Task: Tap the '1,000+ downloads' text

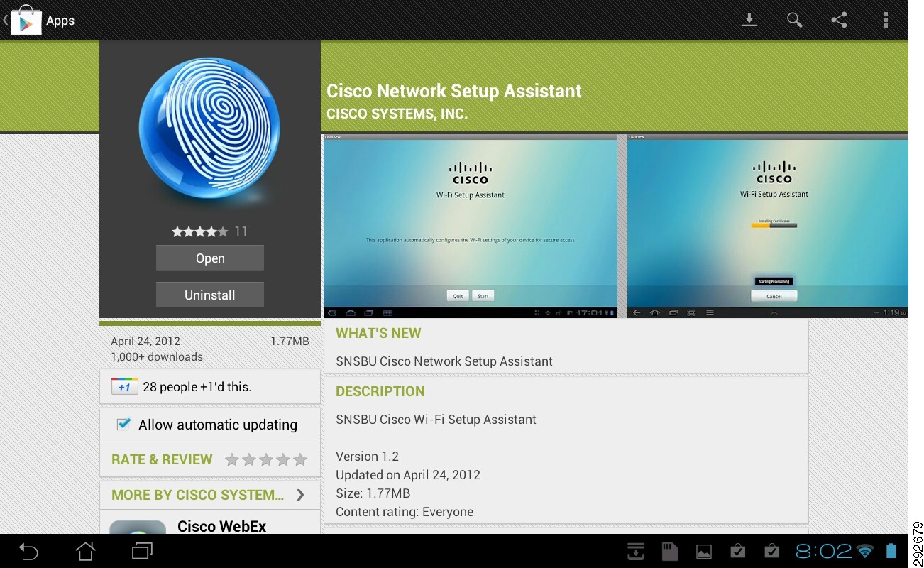Action: click(157, 356)
